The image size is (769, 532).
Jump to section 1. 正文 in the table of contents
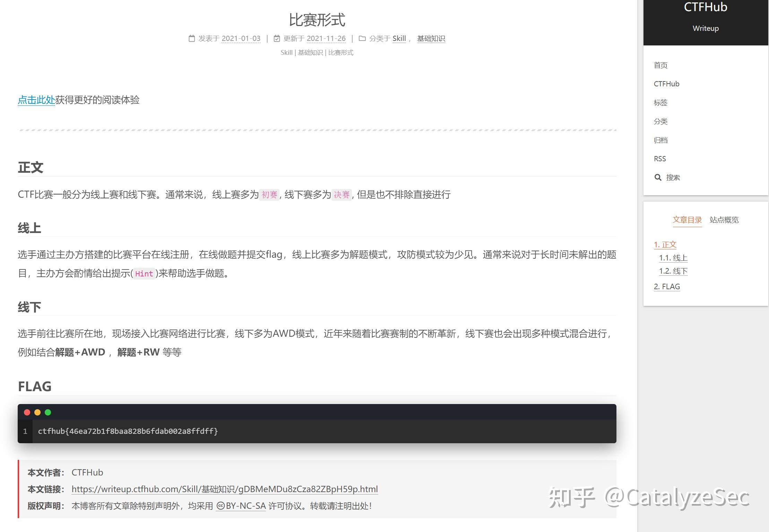click(x=665, y=244)
